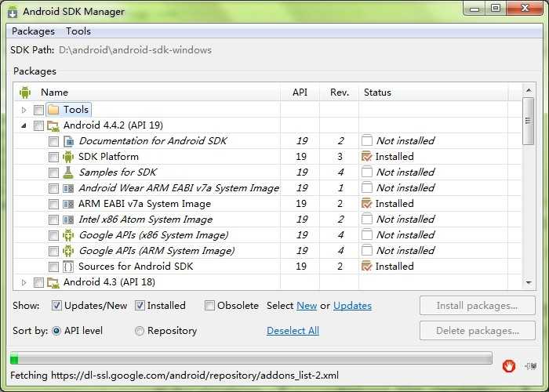Screen dimensions: 549x392
Task: Toggle the Installed show checkbox
Action: tap(140, 306)
